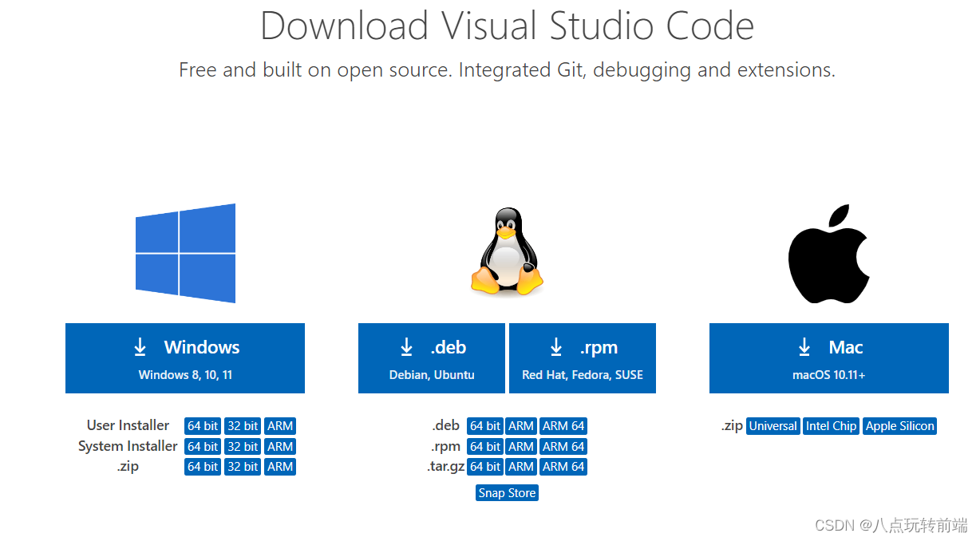Get User Installer ARM for Windows

(280, 426)
